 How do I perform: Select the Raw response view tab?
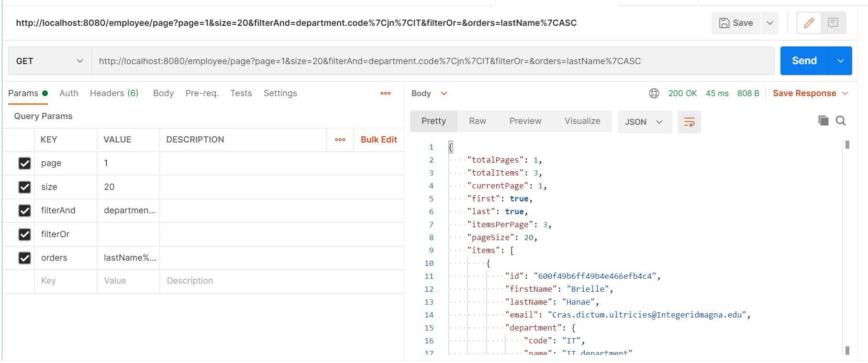click(x=478, y=121)
